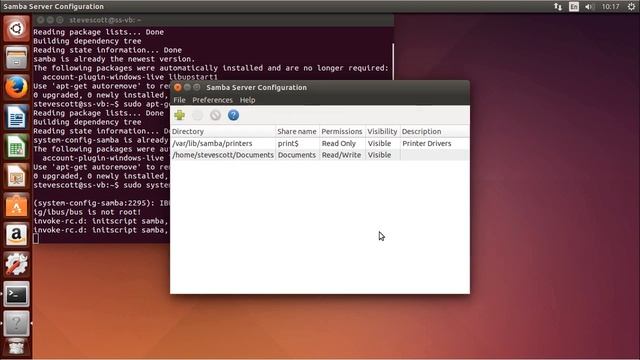Screen dimensions: 640x360
Task: Open the Amazon launcher icon
Action: coord(16,235)
